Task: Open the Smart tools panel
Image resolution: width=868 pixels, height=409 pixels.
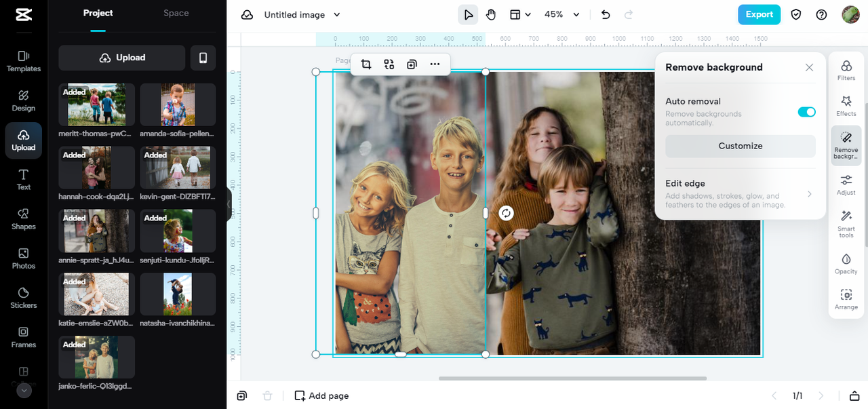Action: pos(846,222)
